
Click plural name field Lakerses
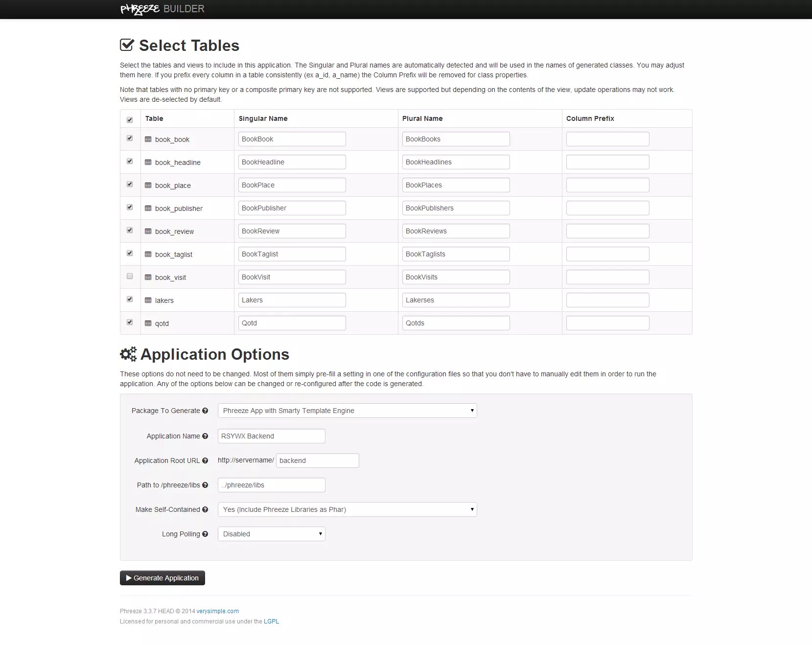pyautogui.click(x=456, y=300)
